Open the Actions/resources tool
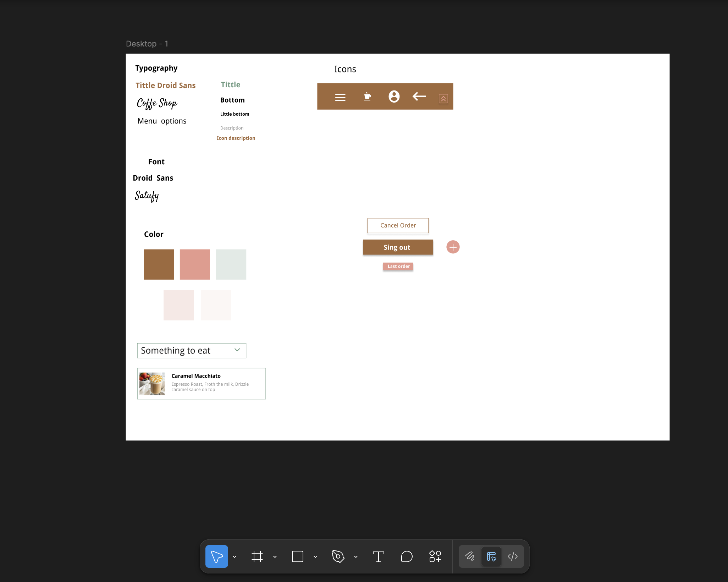Image resolution: width=728 pixels, height=582 pixels. click(435, 556)
